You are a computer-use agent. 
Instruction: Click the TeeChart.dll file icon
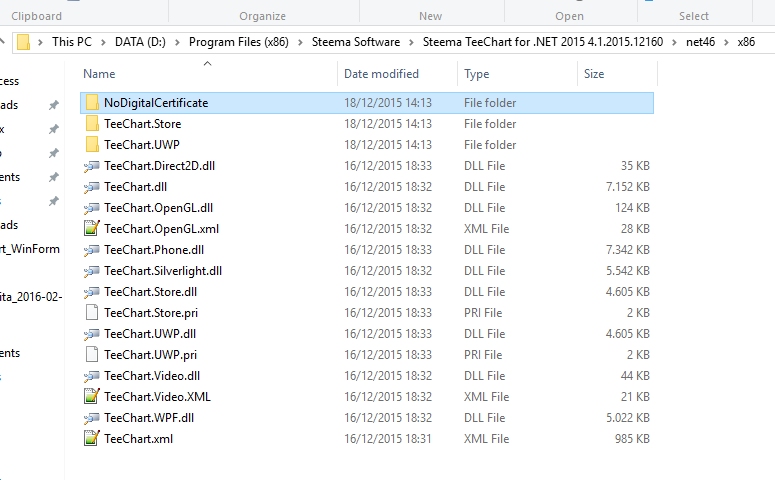click(x=91, y=187)
